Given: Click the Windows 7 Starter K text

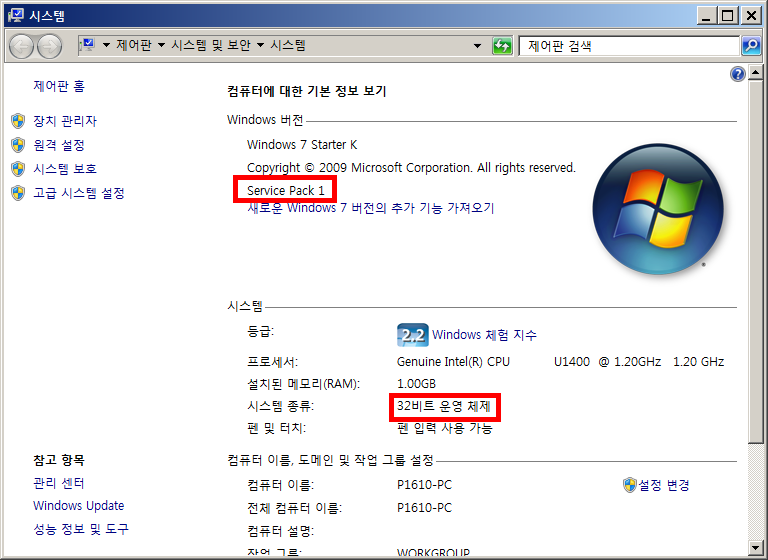Looking at the screenshot, I should coord(302,145).
